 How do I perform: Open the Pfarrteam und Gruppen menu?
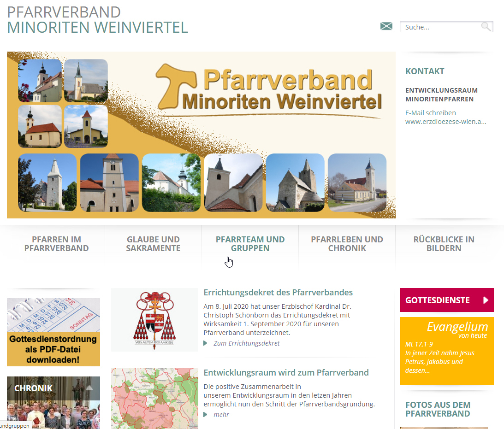(x=250, y=244)
